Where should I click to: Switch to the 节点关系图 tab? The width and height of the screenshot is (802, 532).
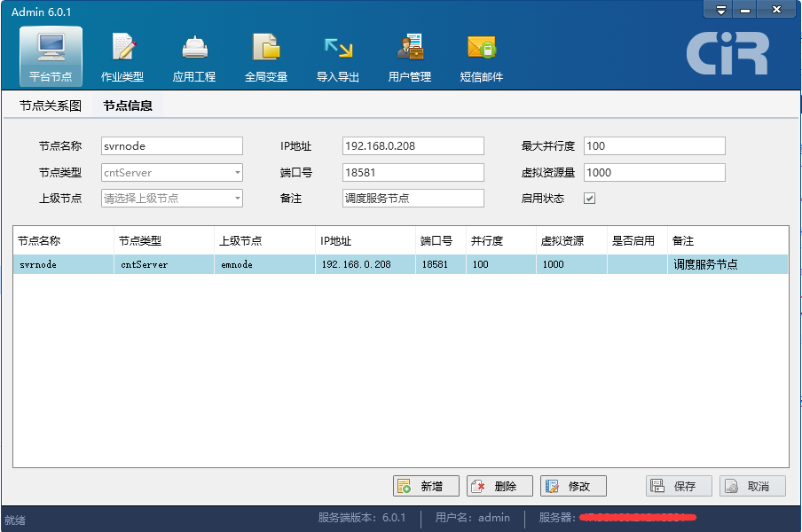click(51, 106)
